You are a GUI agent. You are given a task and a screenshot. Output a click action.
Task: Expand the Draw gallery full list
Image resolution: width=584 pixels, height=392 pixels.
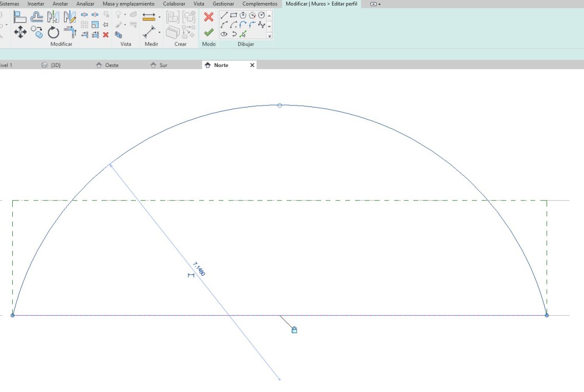[269, 36]
